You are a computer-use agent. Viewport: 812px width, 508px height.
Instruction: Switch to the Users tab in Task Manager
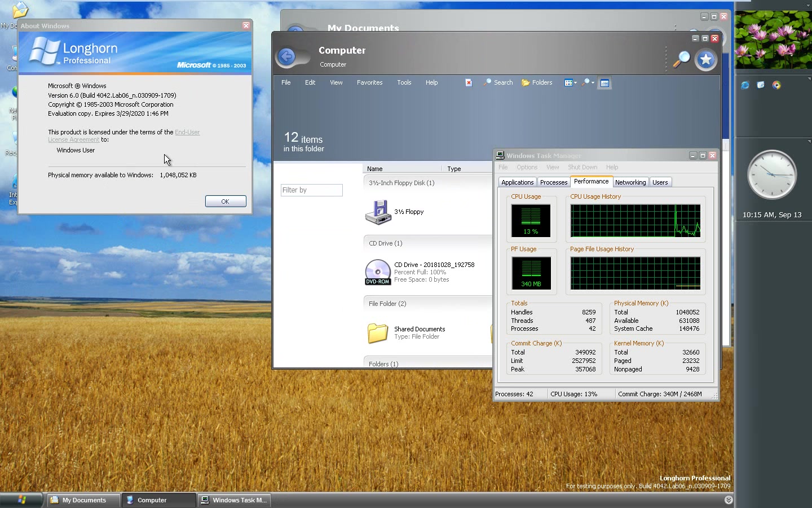tap(660, 182)
